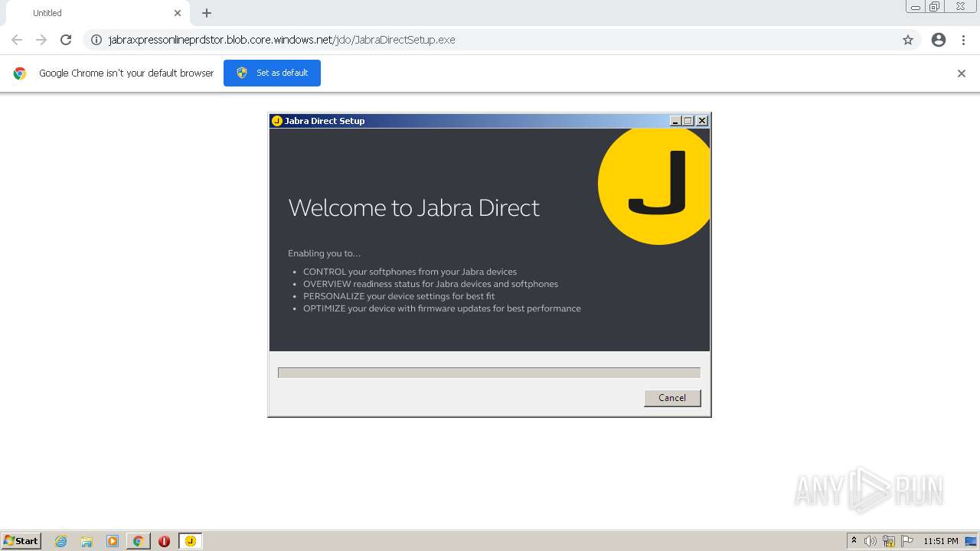This screenshot has height=551, width=980.
Task: Click the OPTIMIZE your device firmware bullet
Action: tap(442, 308)
